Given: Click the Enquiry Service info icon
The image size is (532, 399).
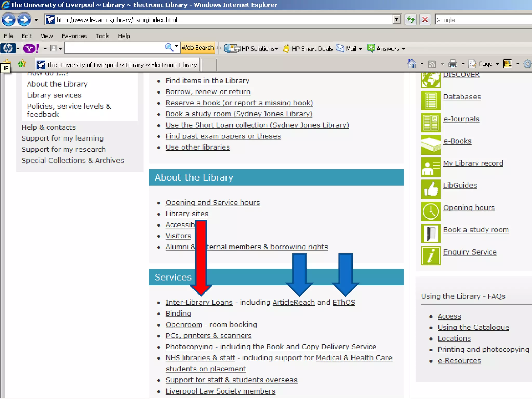Looking at the screenshot, I should (x=431, y=256).
